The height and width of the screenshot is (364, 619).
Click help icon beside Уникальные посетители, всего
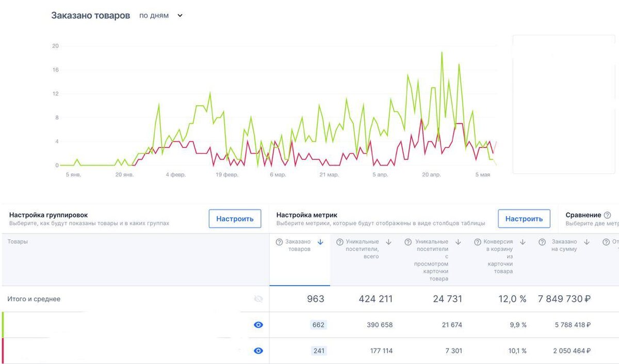pyautogui.click(x=340, y=242)
